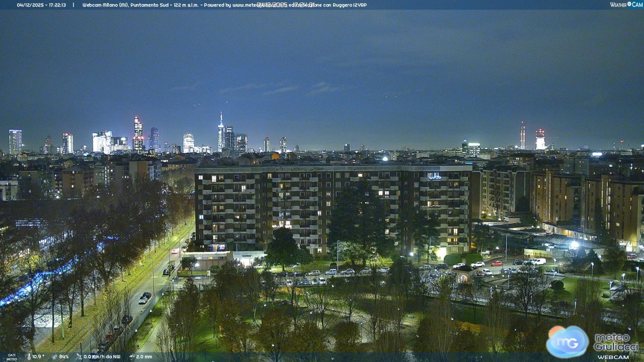Click the tall illuminated spire tower on skyline
The height and width of the screenshot is (362, 644).
(221, 132)
